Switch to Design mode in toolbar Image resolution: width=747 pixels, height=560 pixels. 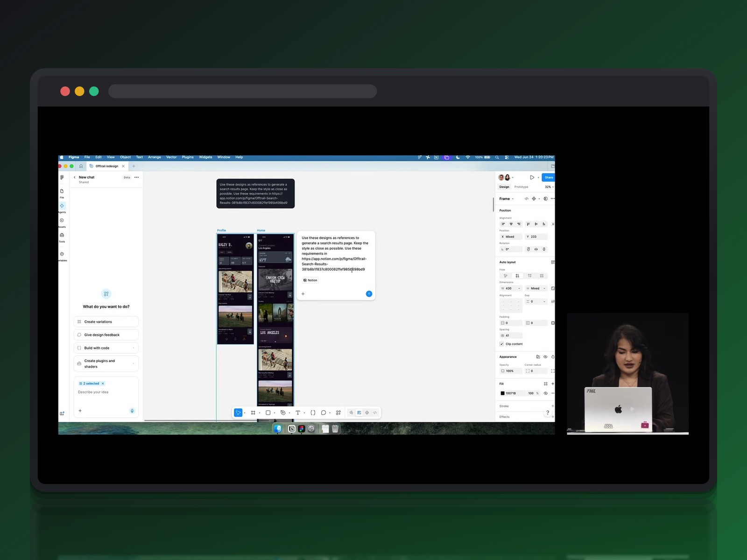(x=359, y=413)
